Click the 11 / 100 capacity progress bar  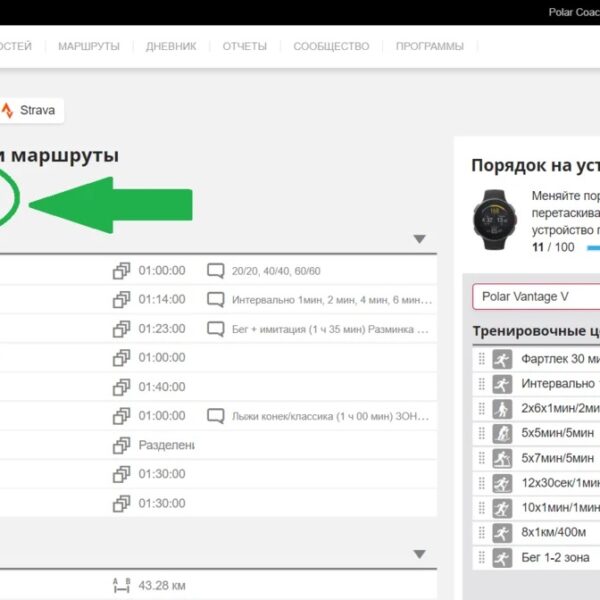coord(594,247)
